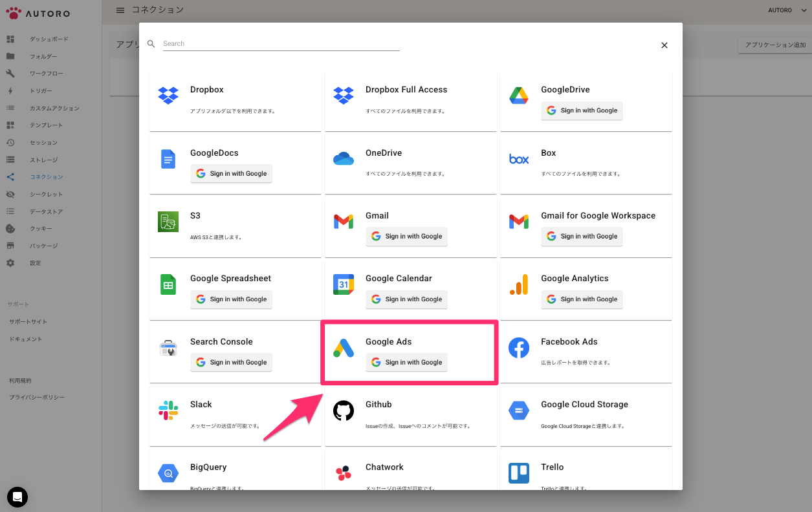Viewport: 812px width, 512px height.
Task: Select the Slack card title
Action: [x=201, y=405]
